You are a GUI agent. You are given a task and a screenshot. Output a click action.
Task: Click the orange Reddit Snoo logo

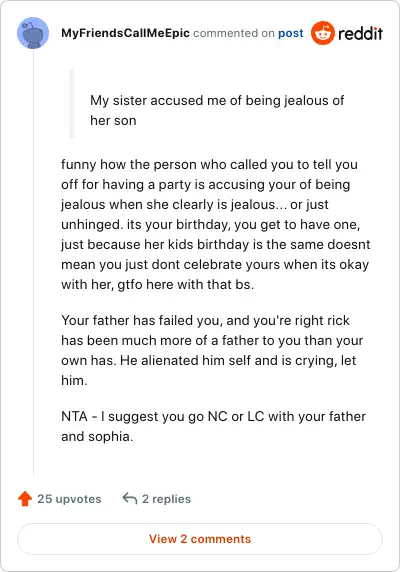323,33
